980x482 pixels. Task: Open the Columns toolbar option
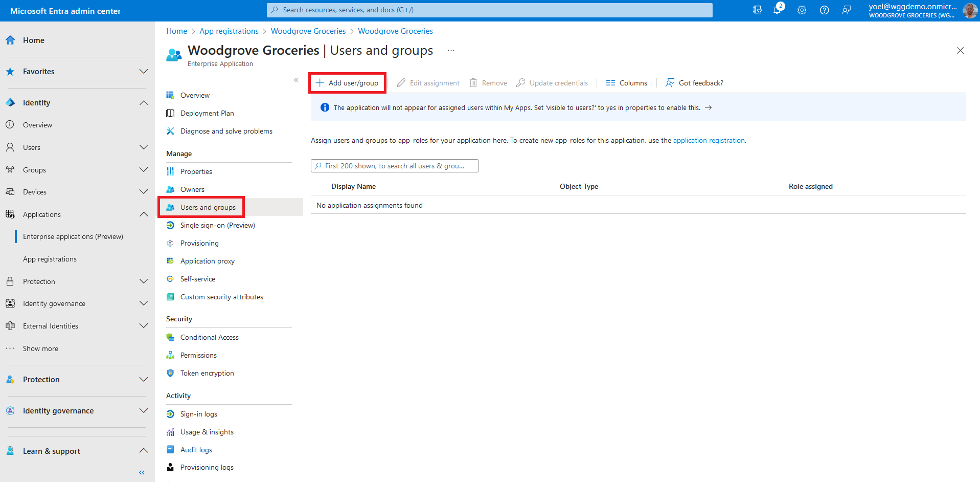[x=627, y=83]
